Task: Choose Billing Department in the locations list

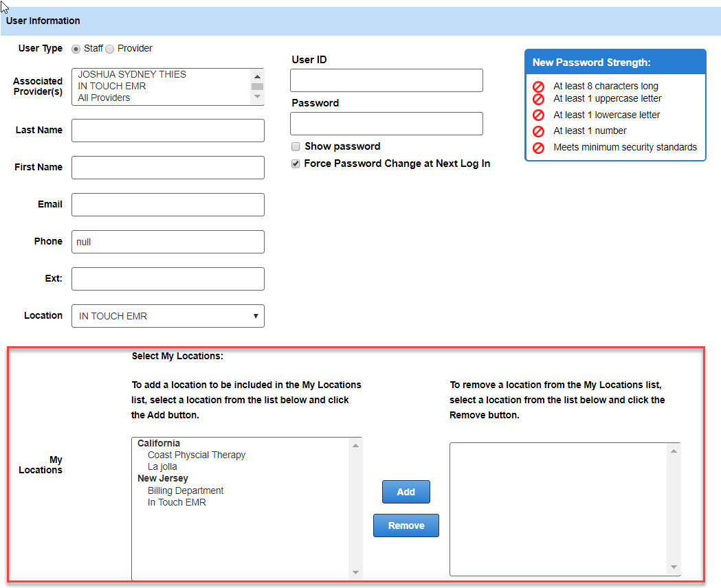Action: tap(185, 490)
